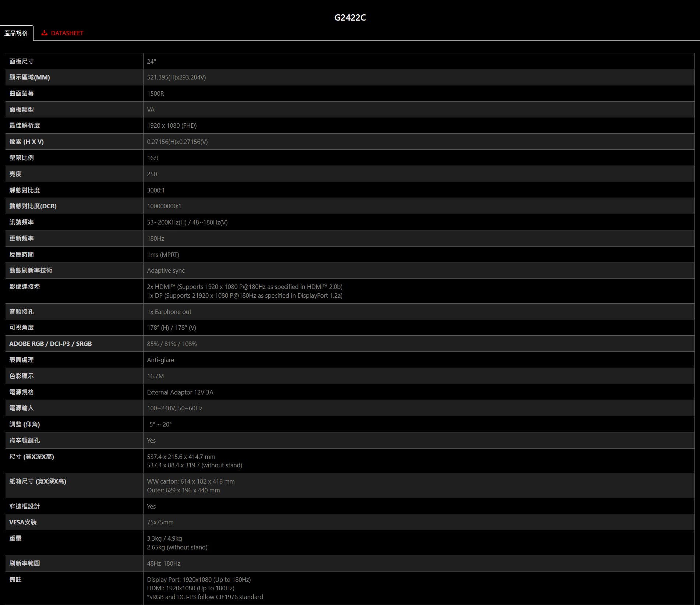
Task: Click the DATASHEET download icon
Action: tap(45, 33)
